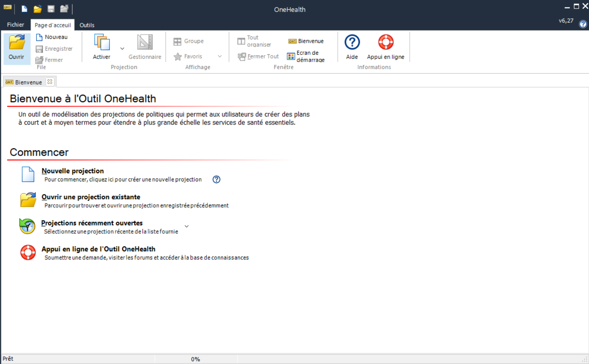589x364 pixels.
Task: Click the v6,27 version label
Action: click(x=566, y=21)
